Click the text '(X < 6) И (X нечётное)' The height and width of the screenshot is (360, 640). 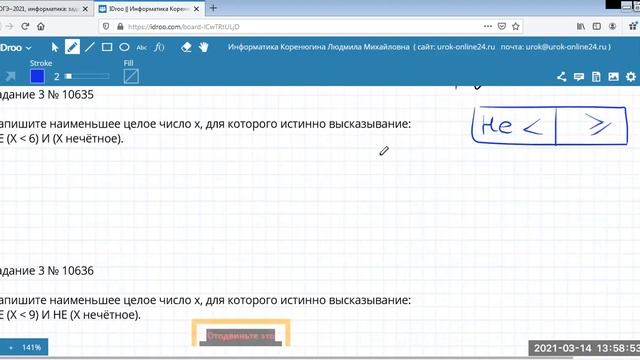point(64,139)
